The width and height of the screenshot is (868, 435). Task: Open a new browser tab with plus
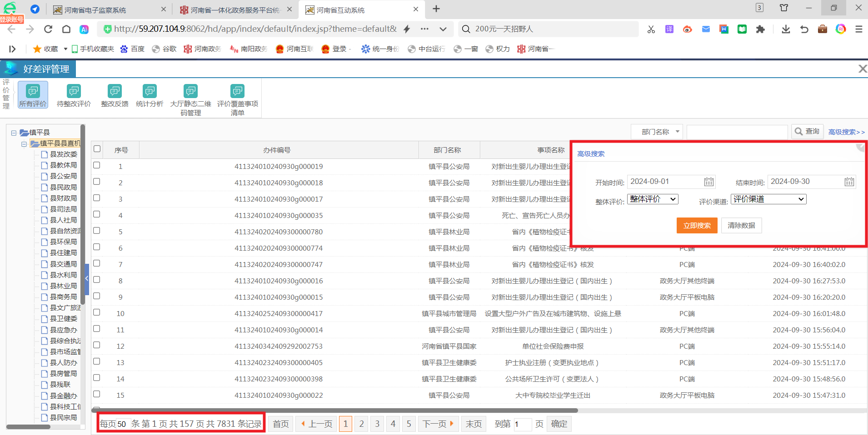click(436, 9)
